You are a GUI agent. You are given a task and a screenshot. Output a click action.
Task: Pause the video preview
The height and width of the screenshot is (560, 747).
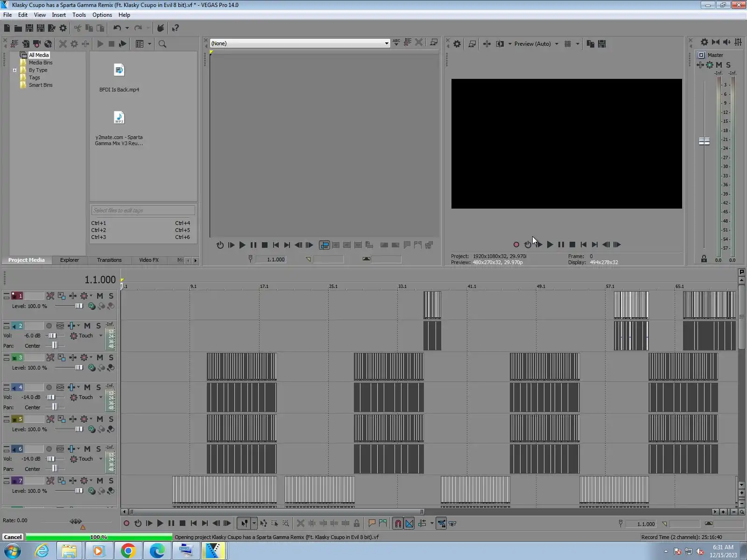click(x=561, y=245)
